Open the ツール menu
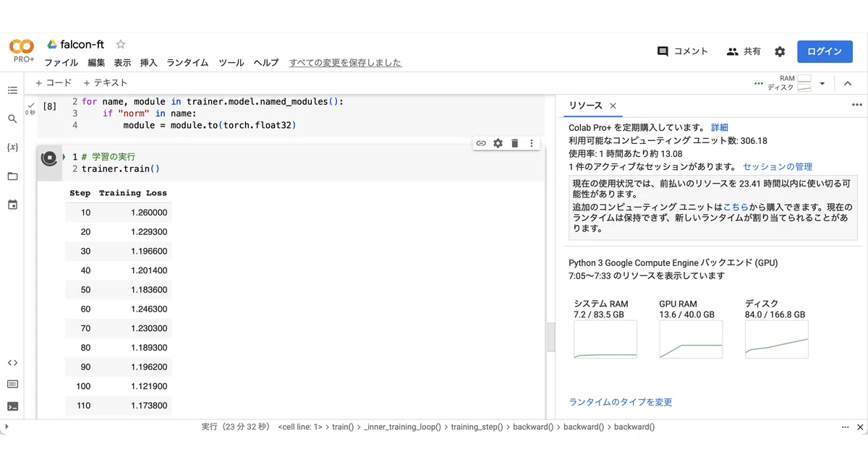 tap(231, 63)
